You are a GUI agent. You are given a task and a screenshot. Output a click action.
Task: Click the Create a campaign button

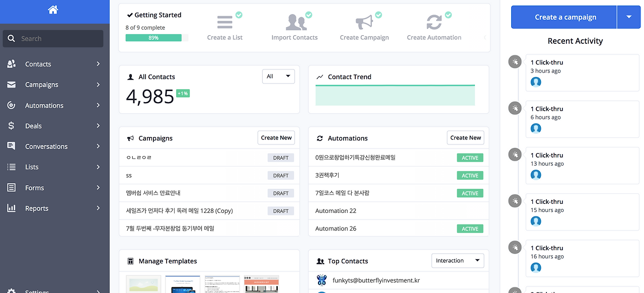(x=563, y=17)
